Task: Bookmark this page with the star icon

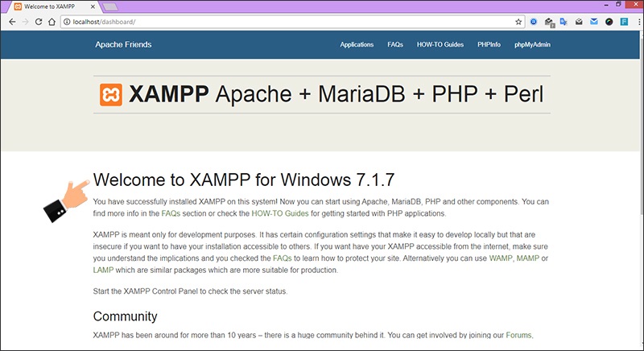Action: pyautogui.click(x=518, y=22)
